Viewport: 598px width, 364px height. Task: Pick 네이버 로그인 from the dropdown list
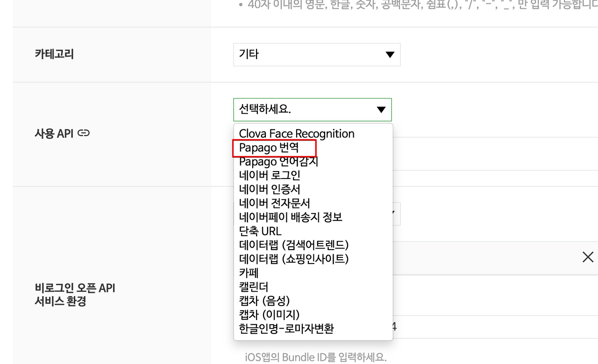tap(270, 175)
